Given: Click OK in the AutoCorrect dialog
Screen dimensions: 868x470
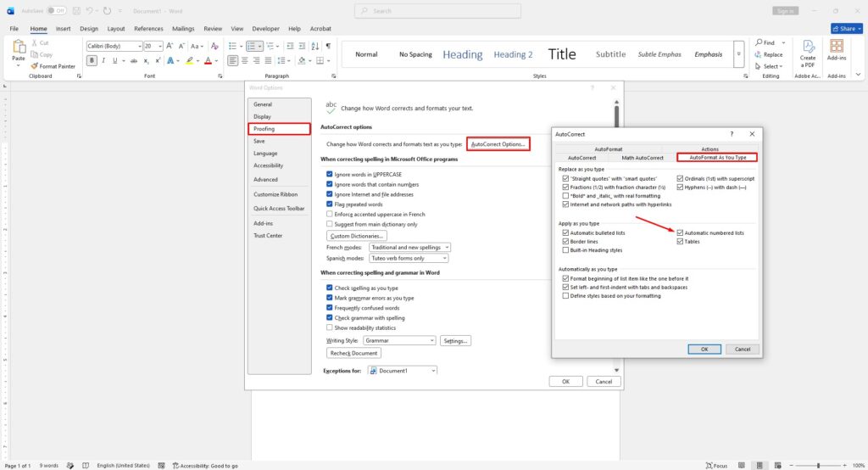Looking at the screenshot, I should (x=704, y=350).
